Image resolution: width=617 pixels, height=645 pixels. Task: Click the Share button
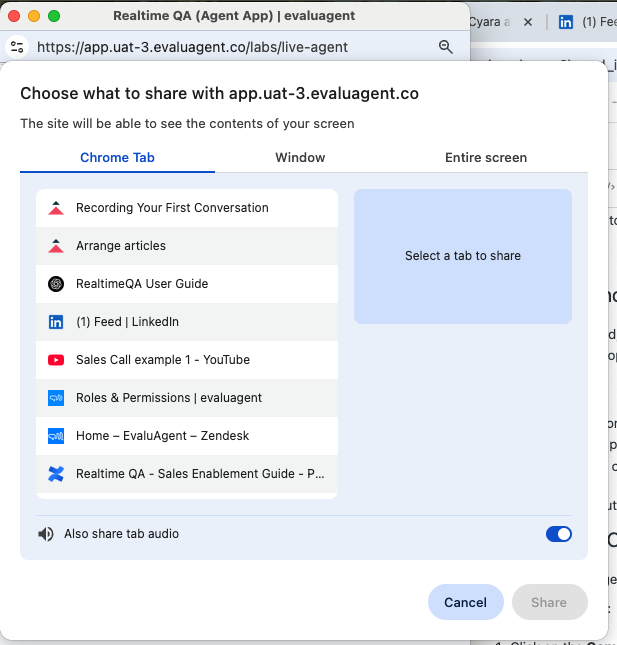tap(550, 602)
